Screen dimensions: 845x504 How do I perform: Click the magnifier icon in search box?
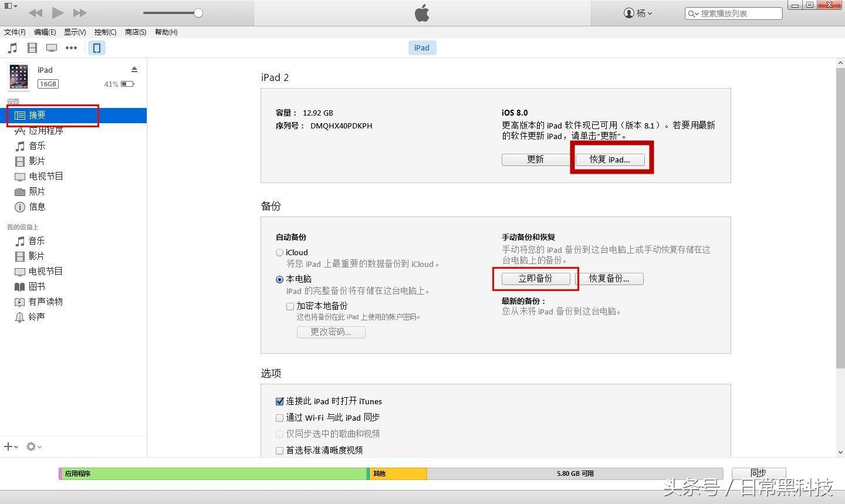[693, 13]
